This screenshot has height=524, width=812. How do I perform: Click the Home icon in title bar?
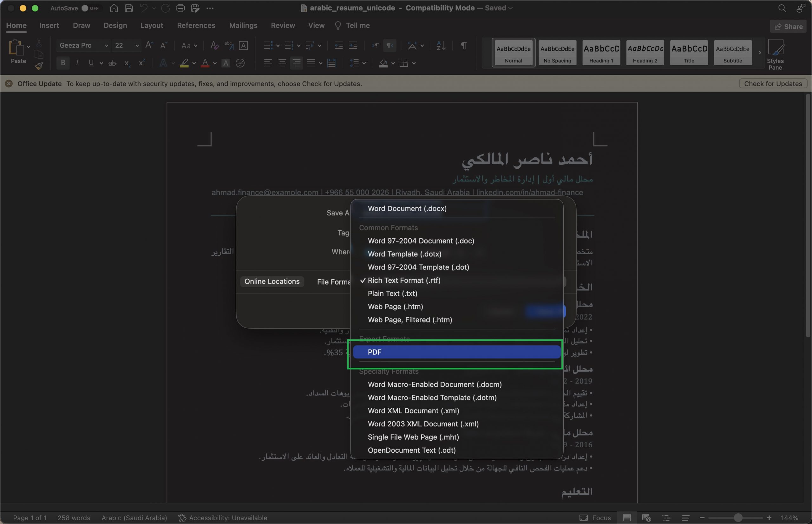[x=114, y=8]
